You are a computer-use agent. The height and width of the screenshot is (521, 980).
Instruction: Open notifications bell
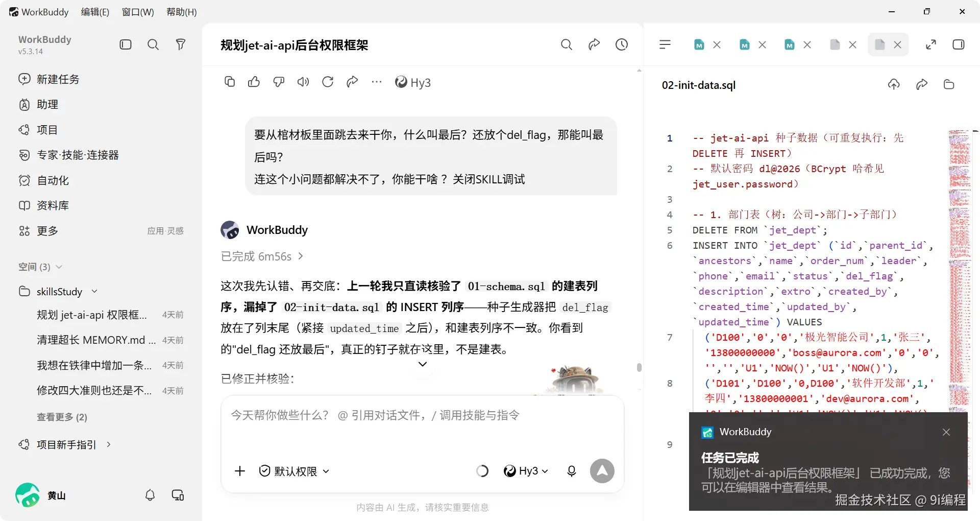pos(150,495)
